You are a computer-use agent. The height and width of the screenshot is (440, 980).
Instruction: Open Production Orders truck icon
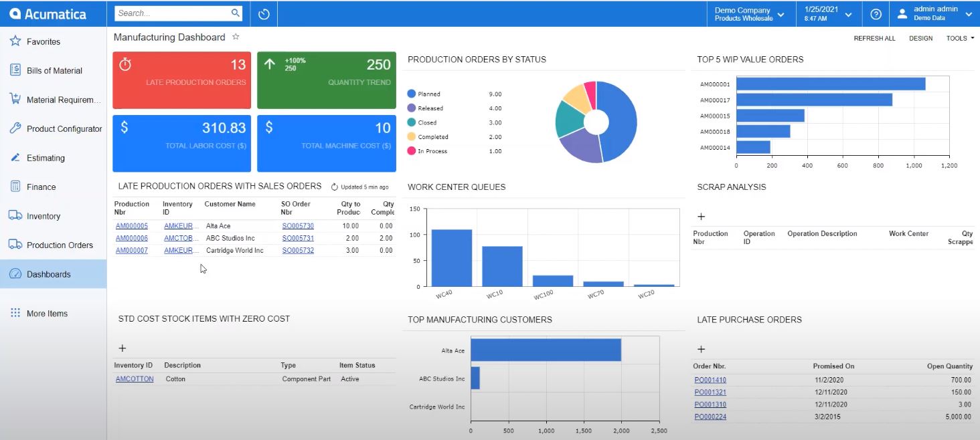coord(15,245)
